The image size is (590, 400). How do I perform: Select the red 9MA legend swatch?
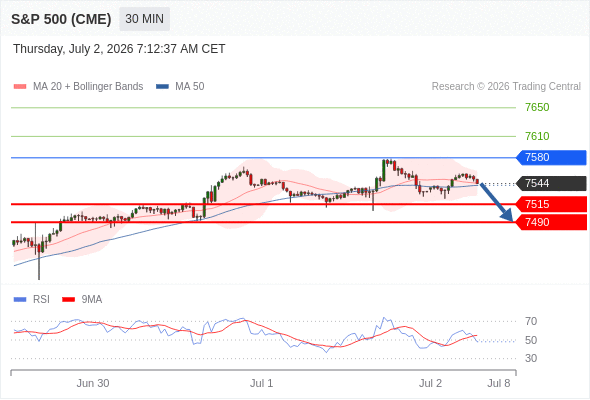pyautogui.click(x=68, y=300)
